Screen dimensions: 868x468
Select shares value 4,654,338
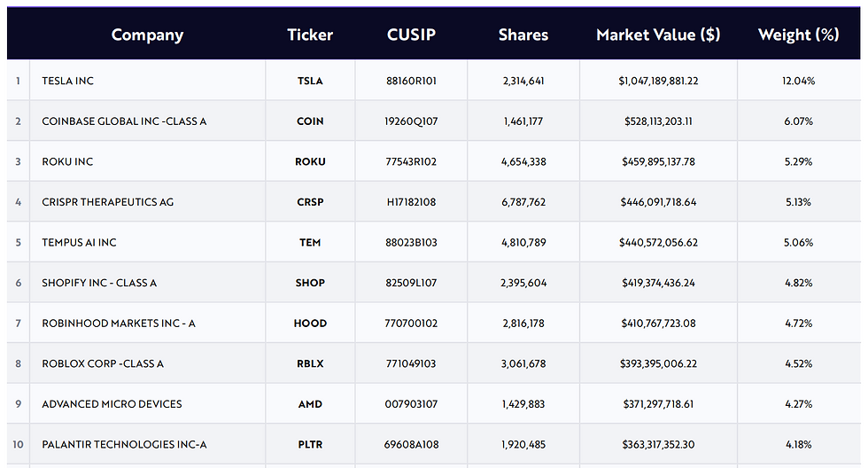523,161
